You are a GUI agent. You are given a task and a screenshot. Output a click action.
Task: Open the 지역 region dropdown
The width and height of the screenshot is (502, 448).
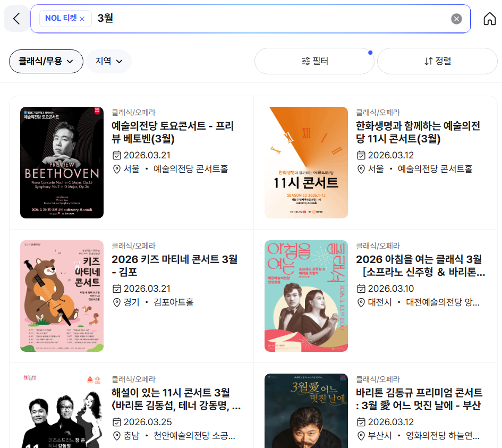tap(109, 61)
